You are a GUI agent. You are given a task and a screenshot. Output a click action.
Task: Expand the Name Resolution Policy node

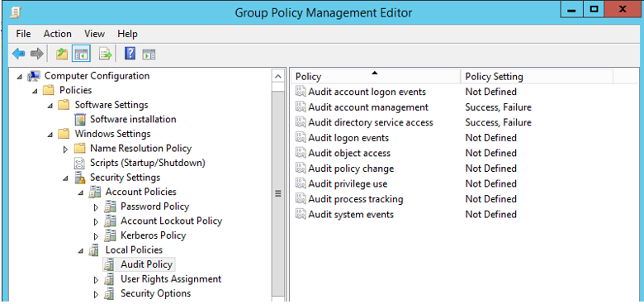point(66,150)
